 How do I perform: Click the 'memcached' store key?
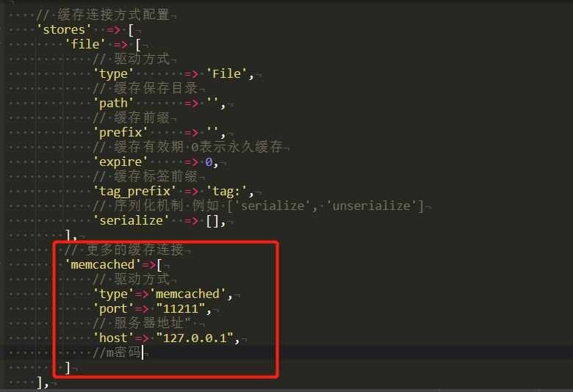coord(103,264)
